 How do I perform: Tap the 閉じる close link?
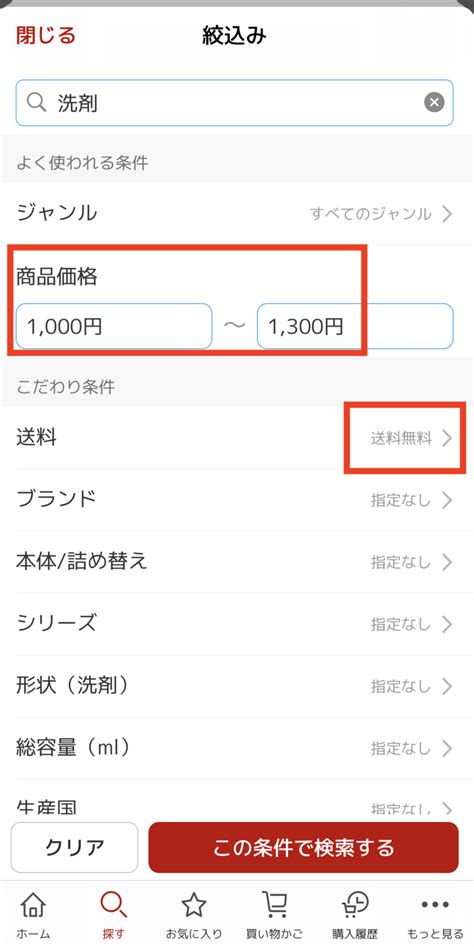[46, 36]
